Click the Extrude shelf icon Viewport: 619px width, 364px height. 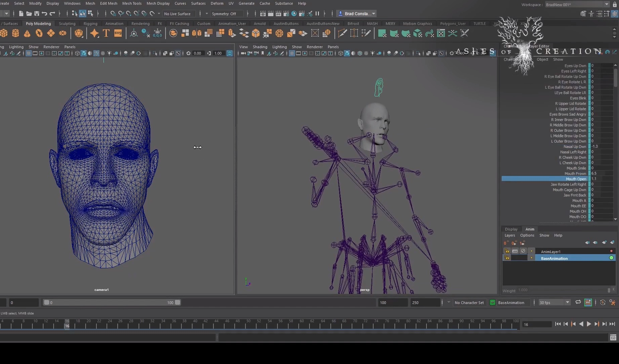tap(232, 33)
